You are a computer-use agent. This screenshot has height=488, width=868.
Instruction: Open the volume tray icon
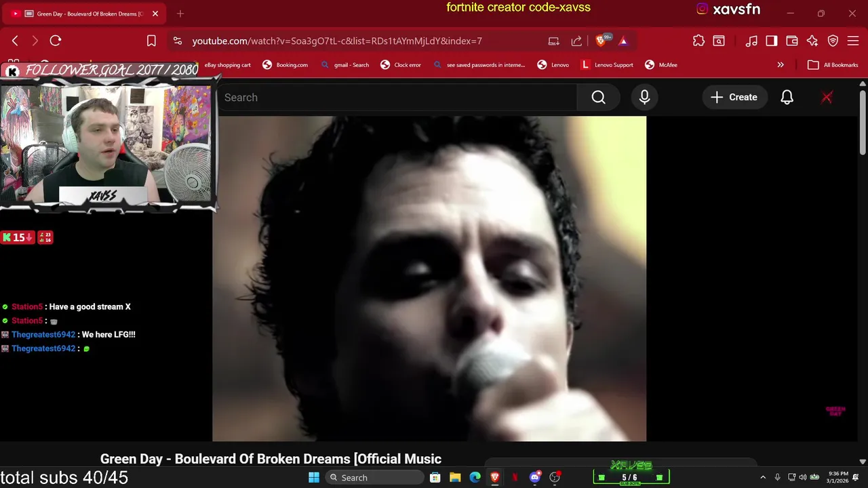pos(803,477)
